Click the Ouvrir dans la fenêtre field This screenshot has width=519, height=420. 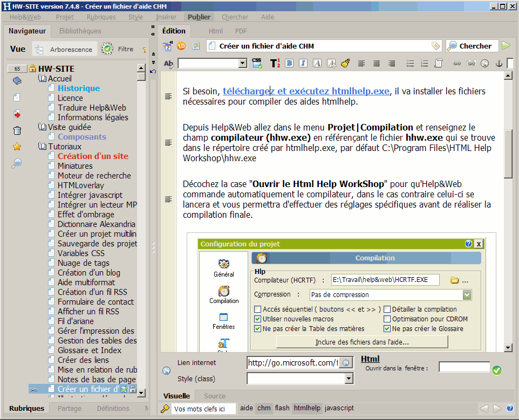tap(465, 367)
